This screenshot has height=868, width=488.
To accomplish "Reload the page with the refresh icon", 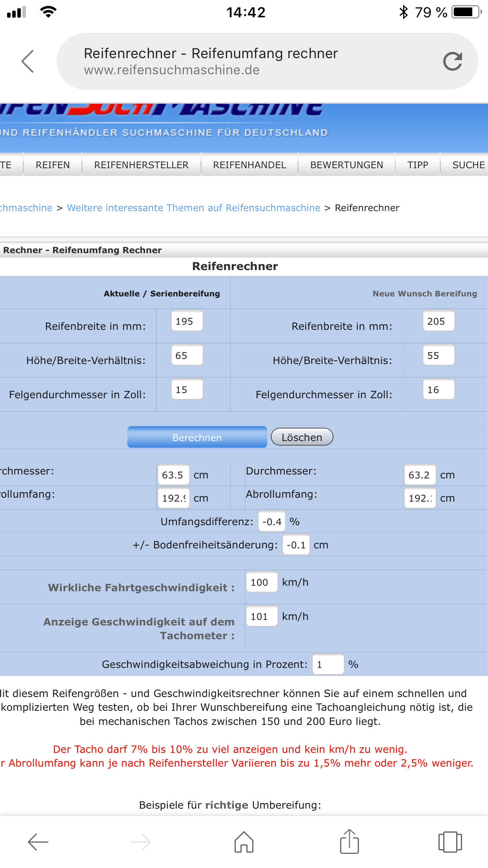I will tap(452, 61).
